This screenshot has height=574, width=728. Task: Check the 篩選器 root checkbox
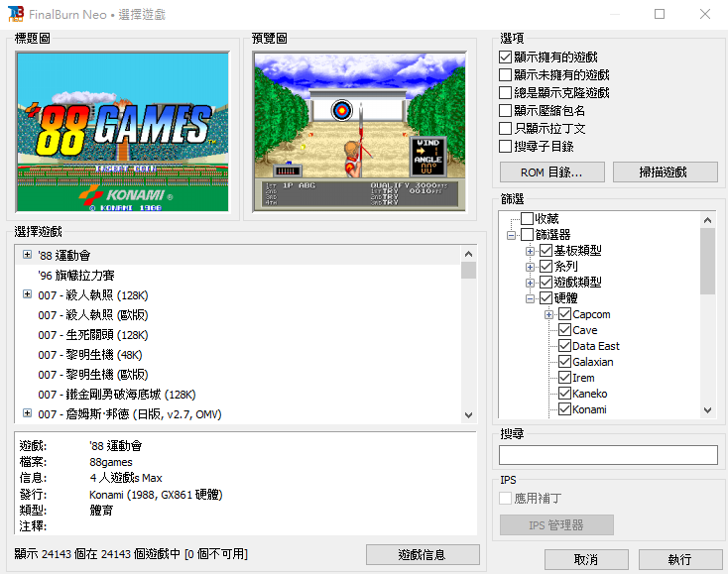(527, 234)
